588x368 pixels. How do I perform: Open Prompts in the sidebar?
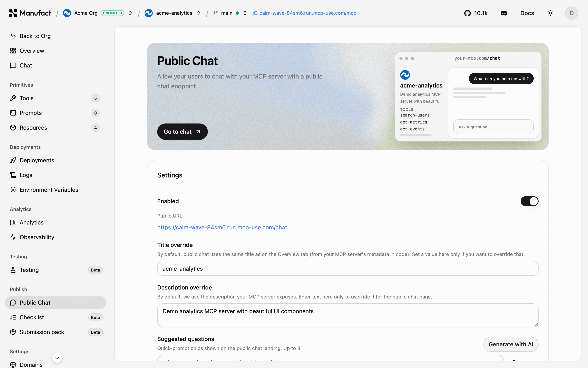pos(55,113)
